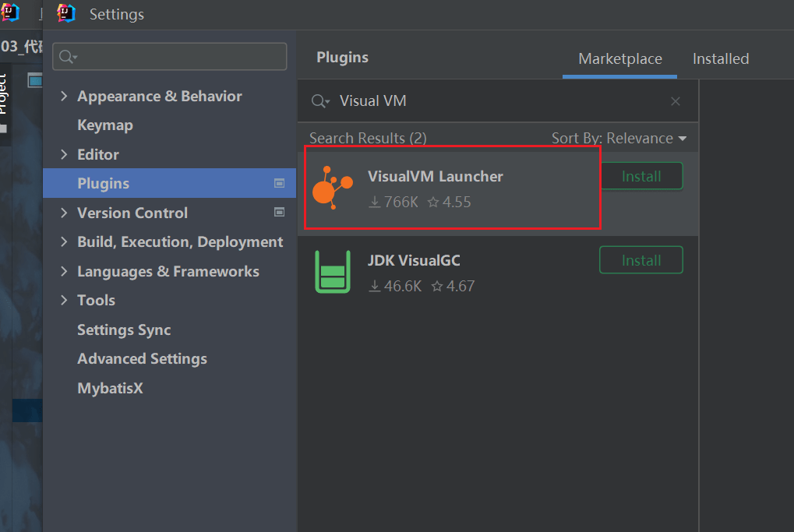Install the JDK VisualGC plugin
The image size is (794, 532).
[640, 260]
